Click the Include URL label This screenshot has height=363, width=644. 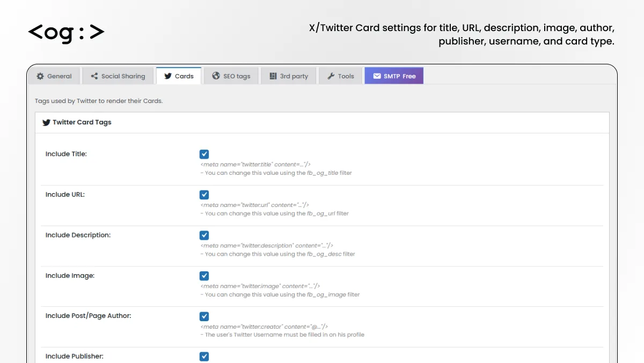pyautogui.click(x=65, y=195)
